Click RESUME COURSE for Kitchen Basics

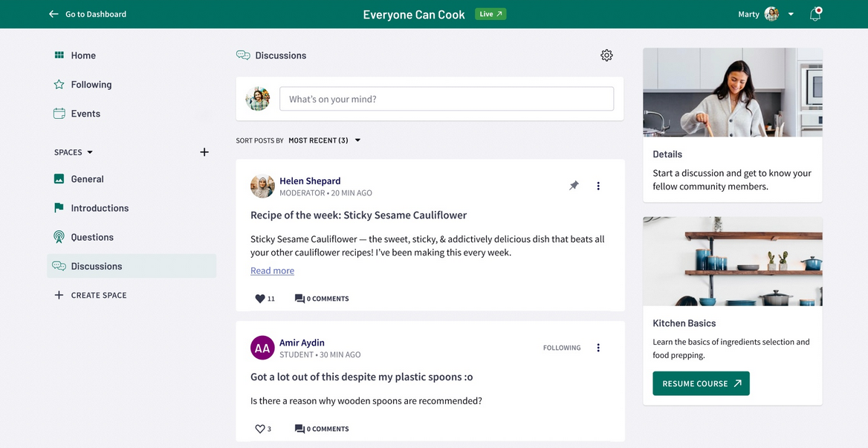[x=701, y=383]
